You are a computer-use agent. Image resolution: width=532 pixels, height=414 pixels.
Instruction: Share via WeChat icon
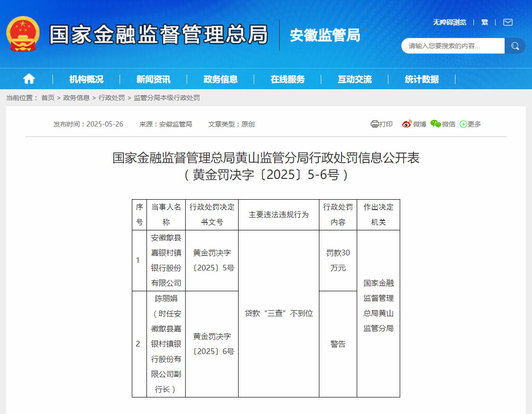[x=436, y=124]
